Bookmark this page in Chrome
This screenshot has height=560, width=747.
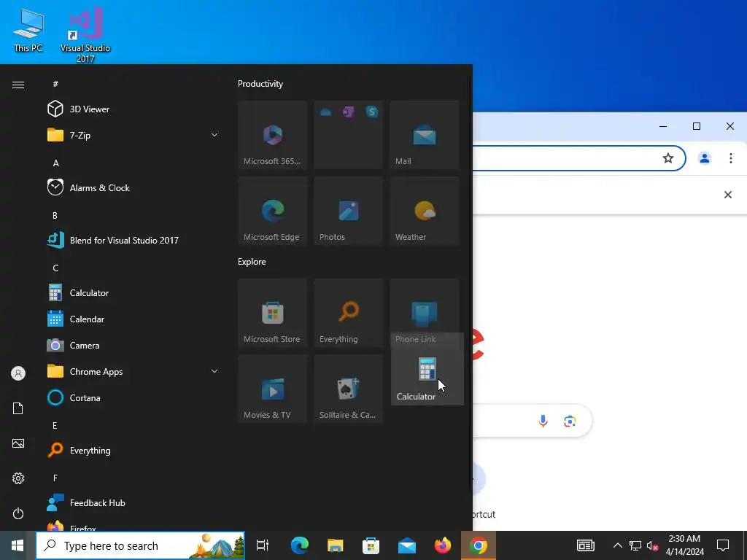(x=668, y=158)
